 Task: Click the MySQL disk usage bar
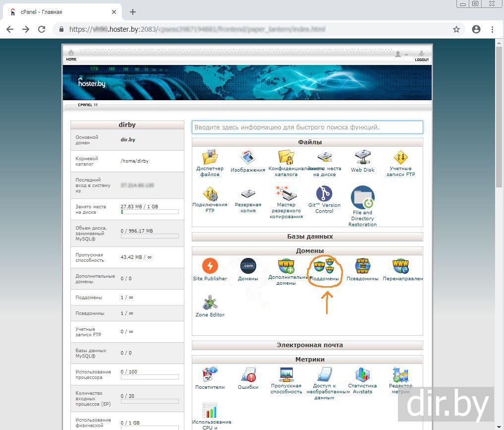tap(150, 237)
